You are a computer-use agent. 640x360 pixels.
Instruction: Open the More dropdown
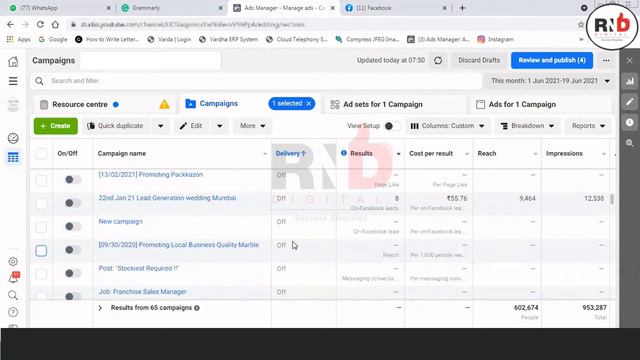point(252,126)
